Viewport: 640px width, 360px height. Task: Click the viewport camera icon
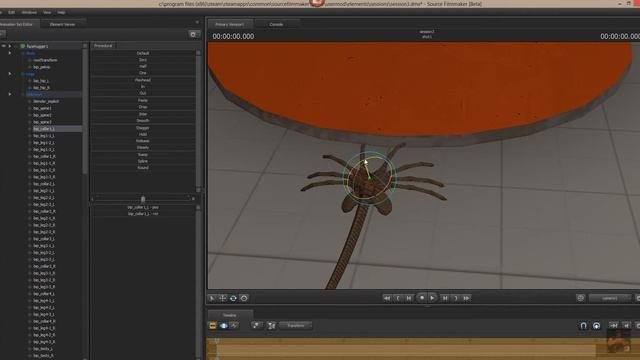(580, 298)
